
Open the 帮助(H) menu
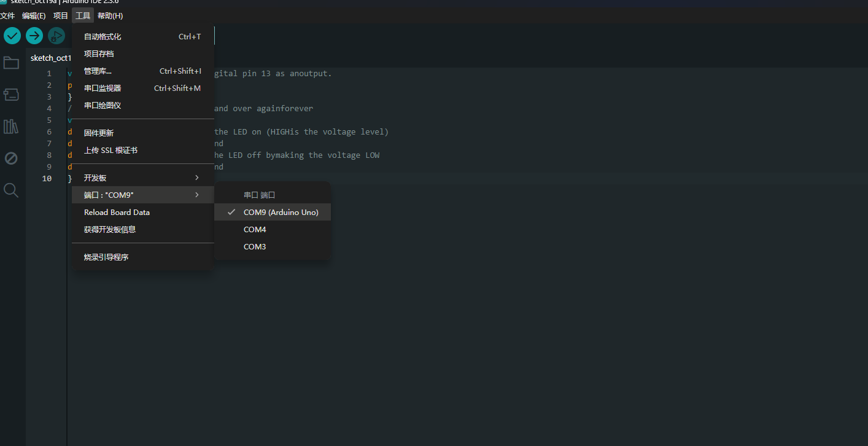pos(110,15)
